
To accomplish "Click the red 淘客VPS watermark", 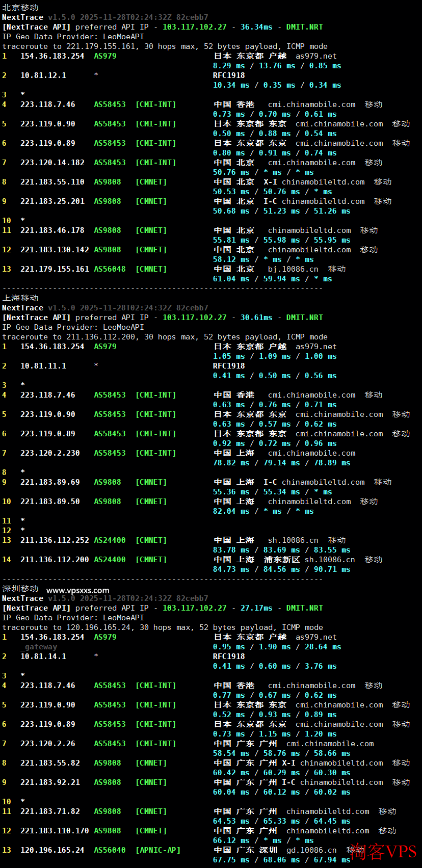I will [x=383, y=851].
